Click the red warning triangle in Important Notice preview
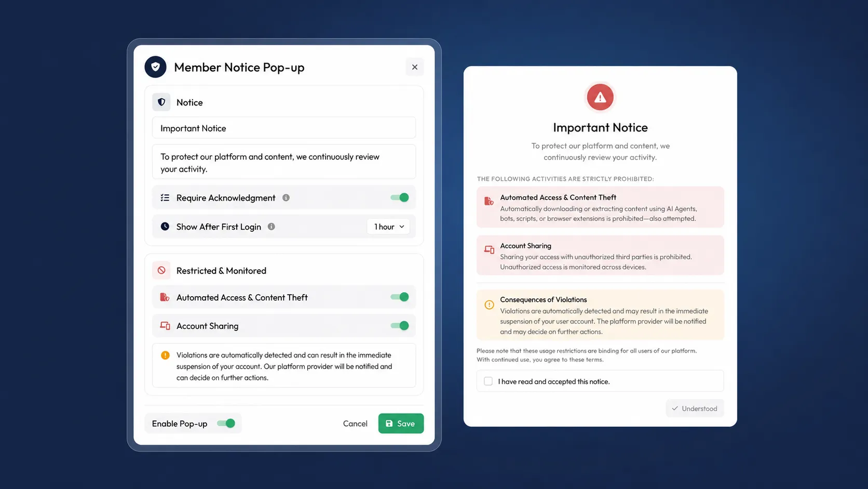The width and height of the screenshot is (868, 489). point(600,97)
